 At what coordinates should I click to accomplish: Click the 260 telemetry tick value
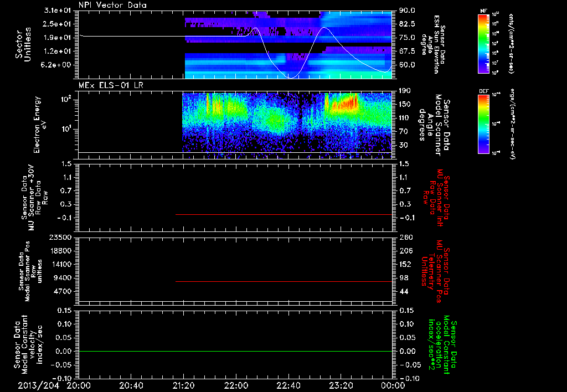405,238
